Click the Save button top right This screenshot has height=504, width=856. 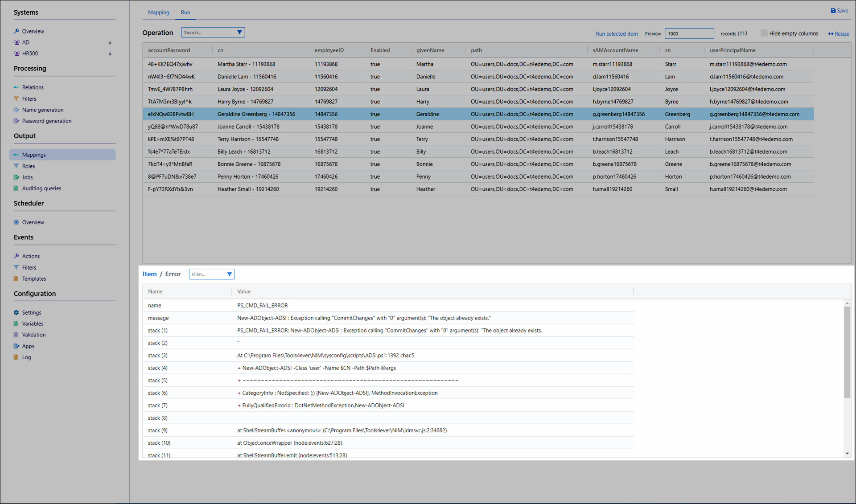click(x=839, y=11)
